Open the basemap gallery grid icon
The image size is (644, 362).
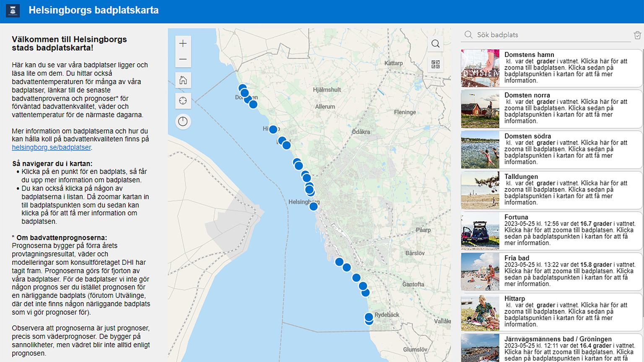[436, 64]
